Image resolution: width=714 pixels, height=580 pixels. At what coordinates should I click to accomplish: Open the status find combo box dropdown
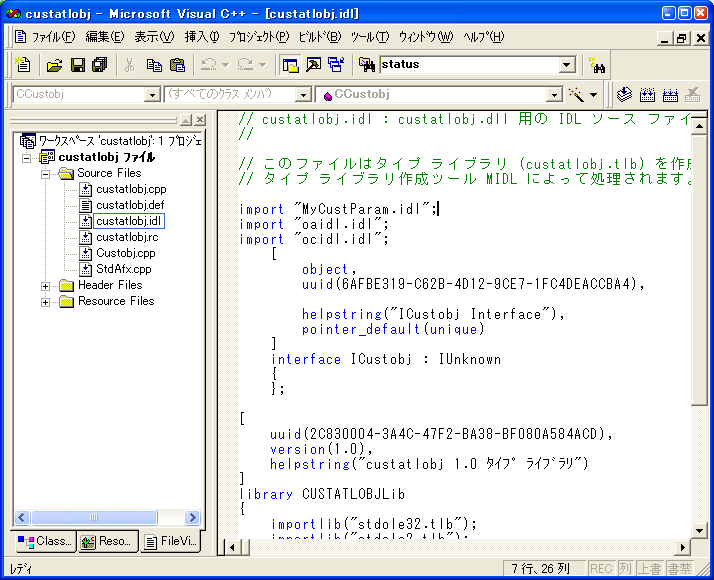pyautogui.click(x=566, y=65)
